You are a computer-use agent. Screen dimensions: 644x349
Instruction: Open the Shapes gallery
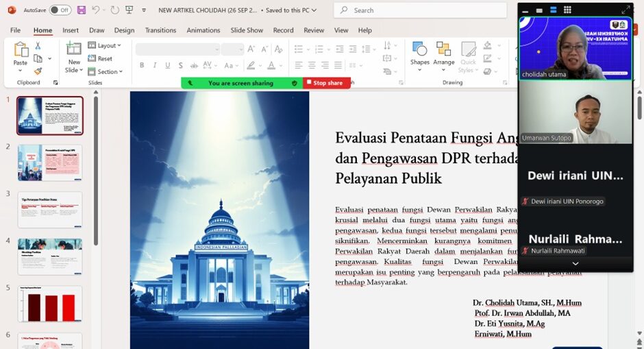[419, 53]
